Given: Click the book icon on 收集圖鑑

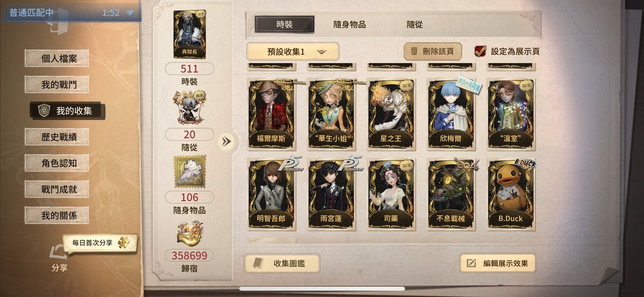Looking at the screenshot, I should (x=258, y=263).
